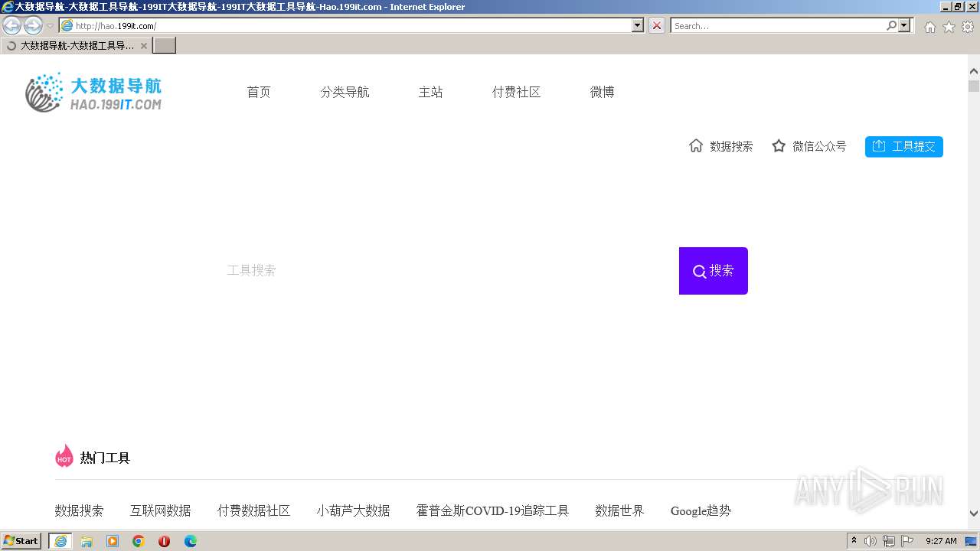Expand the address bar autocomplete dropdown
Viewport: 980px width, 551px height.
pyautogui.click(x=638, y=26)
